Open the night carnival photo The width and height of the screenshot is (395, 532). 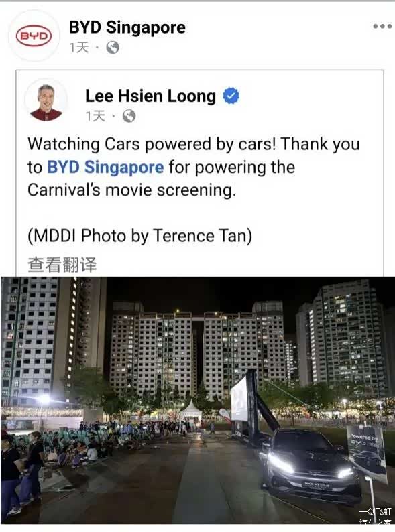[x=198, y=401]
